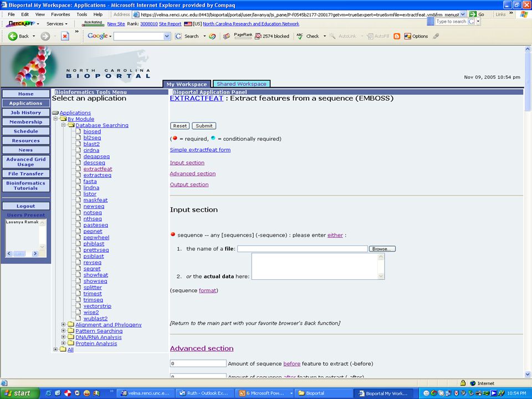Open the Bioportal folder taskbar button

click(x=323, y=393)
